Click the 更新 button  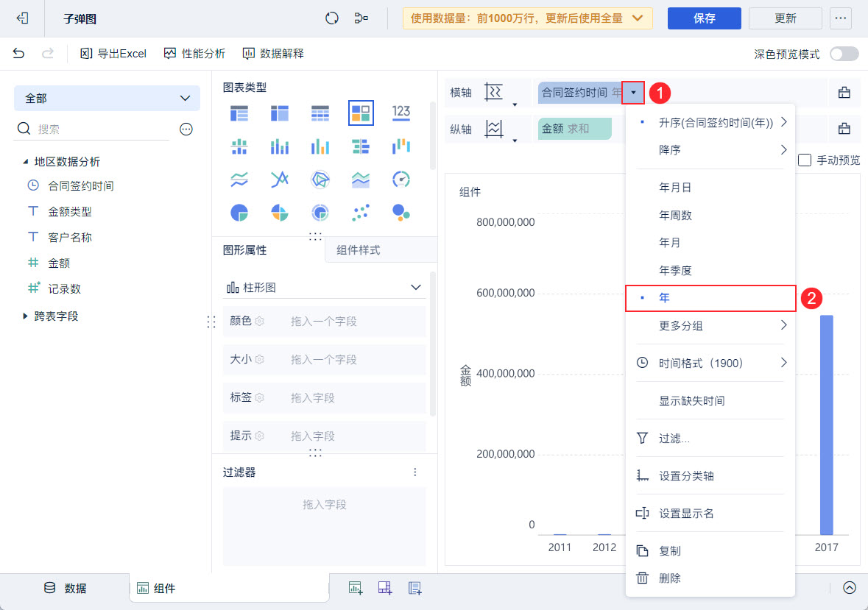[x=785, y=18]
